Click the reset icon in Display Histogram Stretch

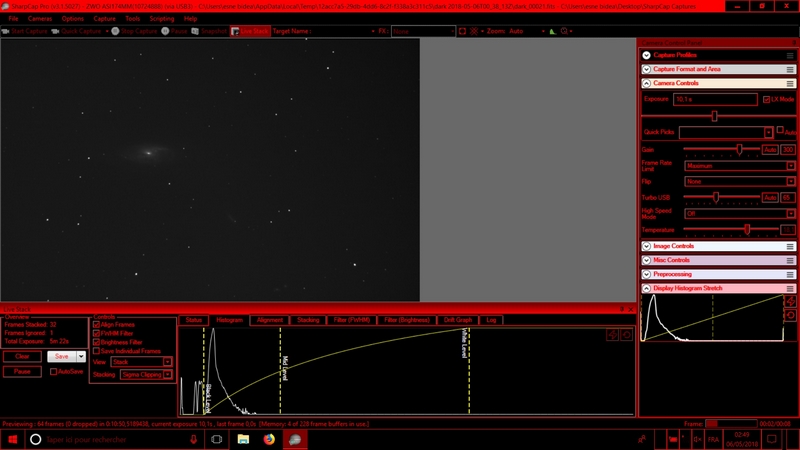(x=790, y=315)
